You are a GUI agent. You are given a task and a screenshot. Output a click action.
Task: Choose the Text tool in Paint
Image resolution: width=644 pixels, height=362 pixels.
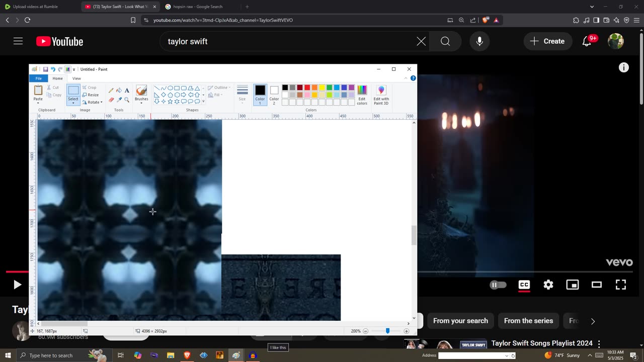(x=127, y=90)
